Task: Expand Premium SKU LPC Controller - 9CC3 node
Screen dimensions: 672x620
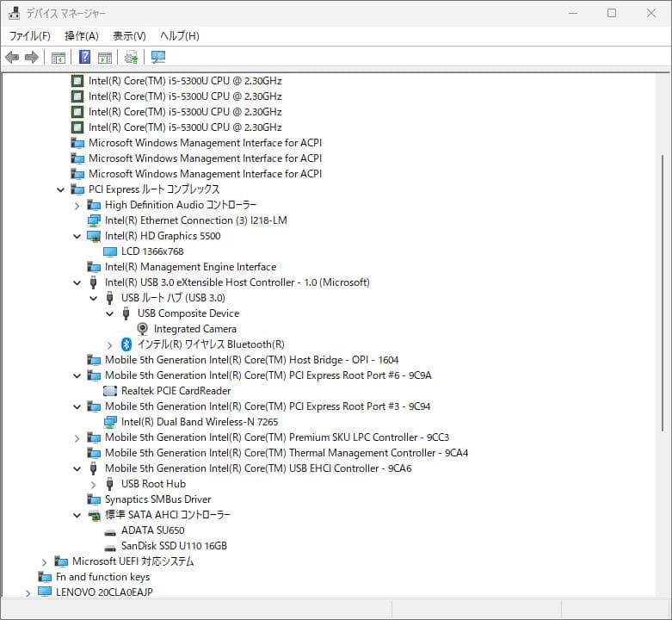Action: (x=77, y=438)
